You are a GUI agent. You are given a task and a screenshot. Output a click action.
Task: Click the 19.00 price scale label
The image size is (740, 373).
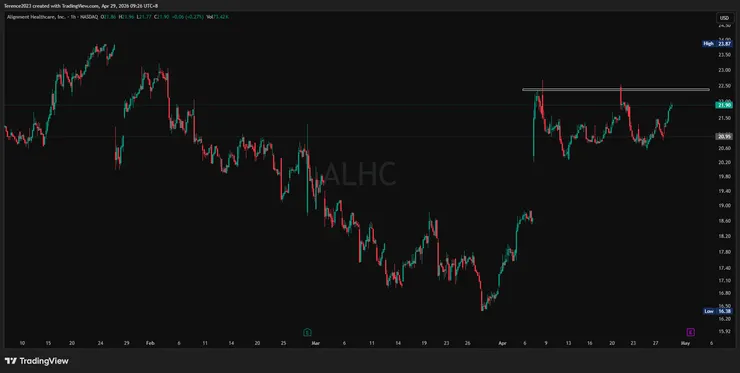(724, 206)
